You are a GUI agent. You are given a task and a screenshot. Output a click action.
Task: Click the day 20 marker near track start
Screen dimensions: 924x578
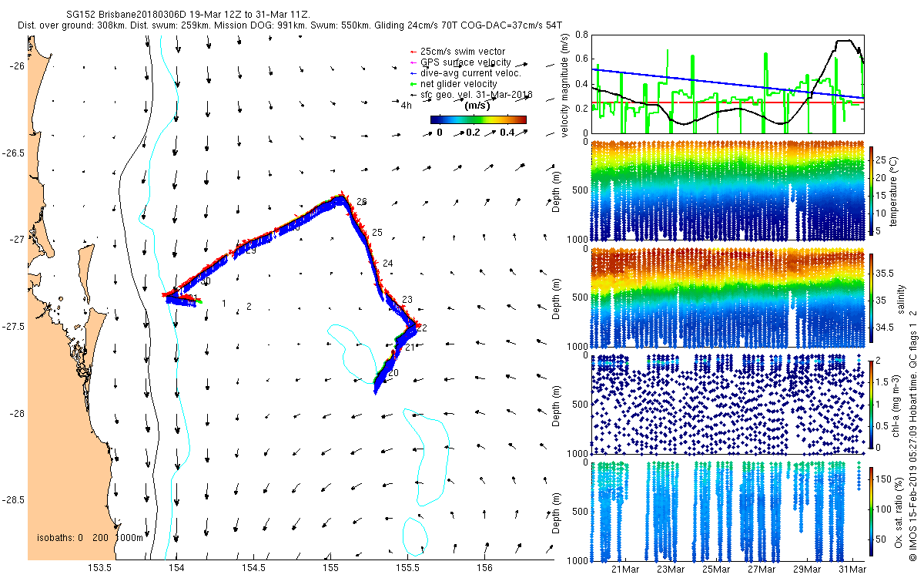click(x=393, y=373)
